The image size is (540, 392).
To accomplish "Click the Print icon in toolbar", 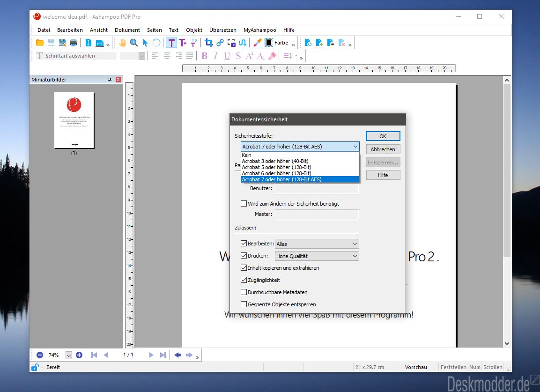I will tap(74, 43).
